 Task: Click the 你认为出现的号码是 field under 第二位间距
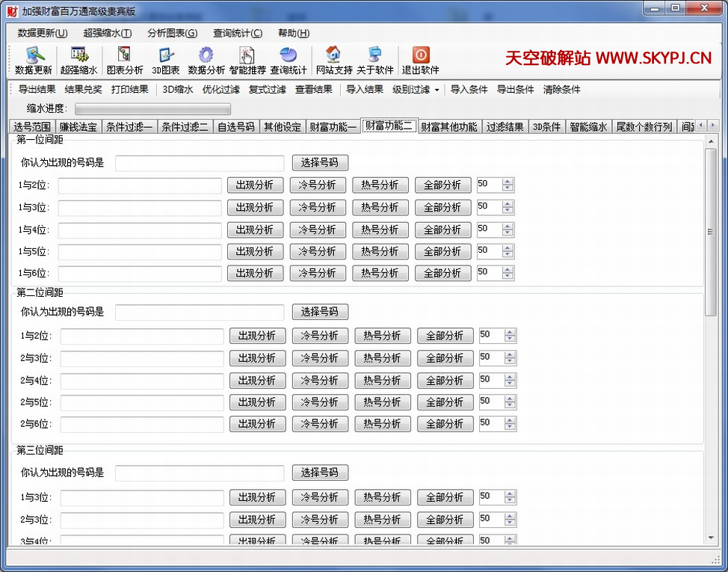coord(200,312)
